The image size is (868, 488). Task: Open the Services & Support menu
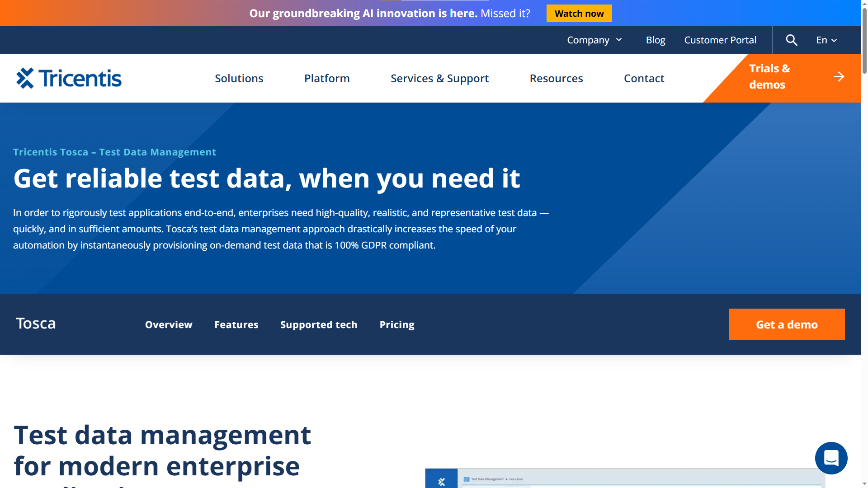coord(439,78)
